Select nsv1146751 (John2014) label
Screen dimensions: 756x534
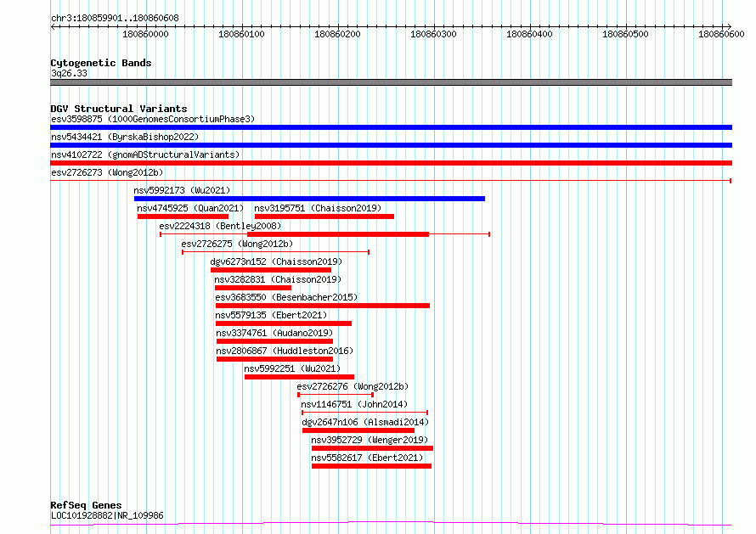click(x=354, y=404)
